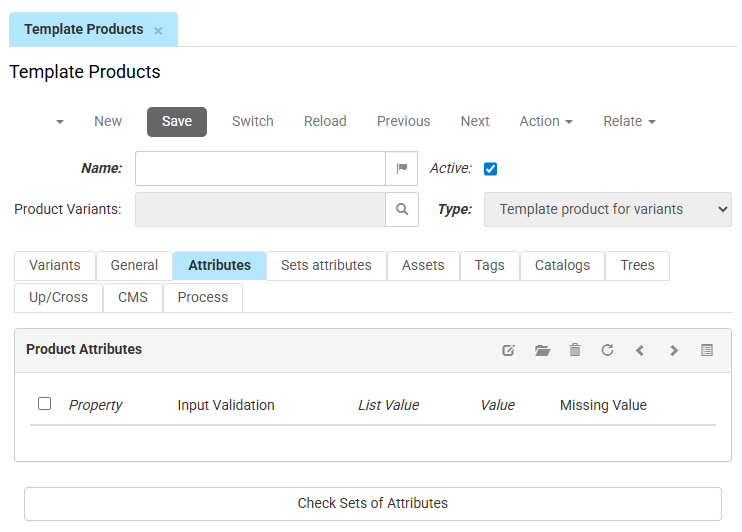Click the Input Validation column header
Screen dimensions: 742x532
[226, 405]
